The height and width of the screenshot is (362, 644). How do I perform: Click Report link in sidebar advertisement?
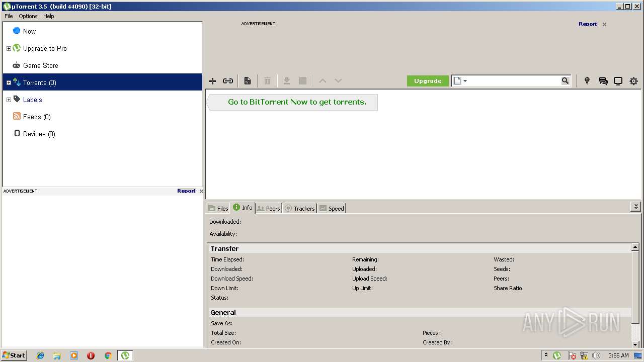click(186, 191)
